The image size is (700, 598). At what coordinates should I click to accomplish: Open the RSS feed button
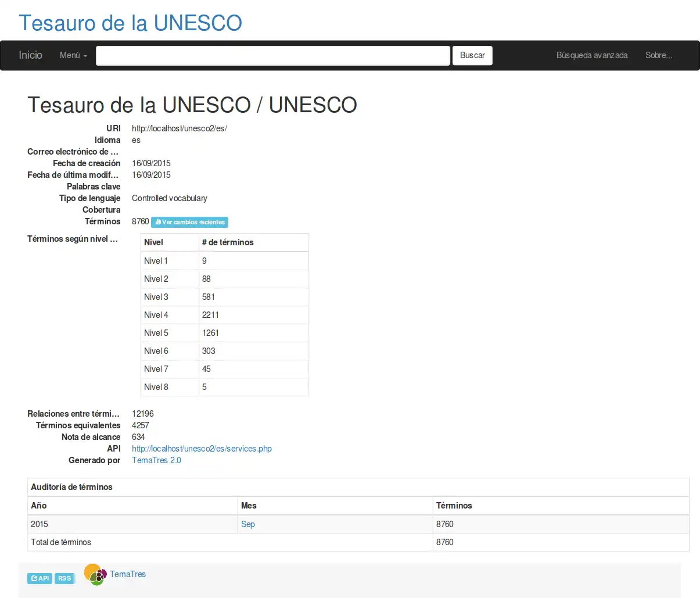click(x=64, y=578)
